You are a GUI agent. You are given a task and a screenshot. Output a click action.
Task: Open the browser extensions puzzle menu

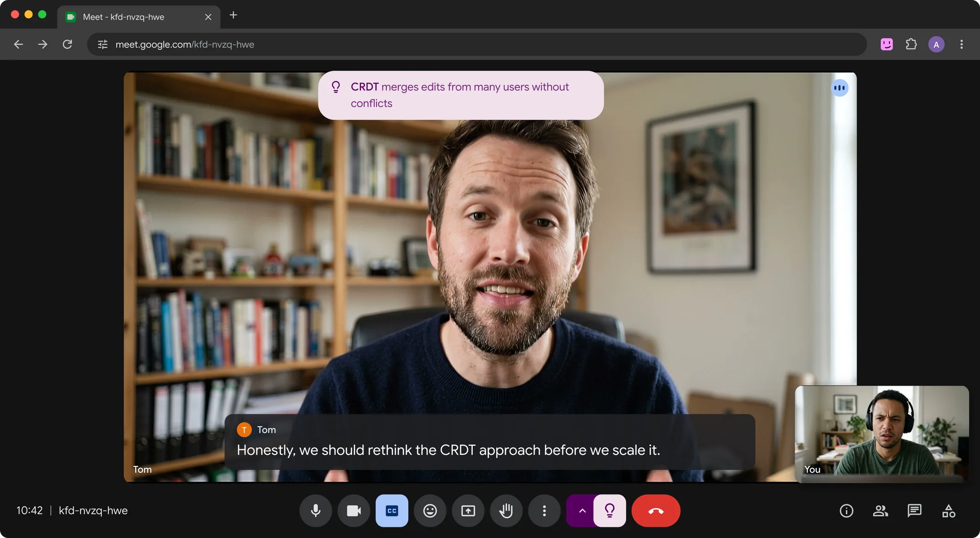(911, 44)
